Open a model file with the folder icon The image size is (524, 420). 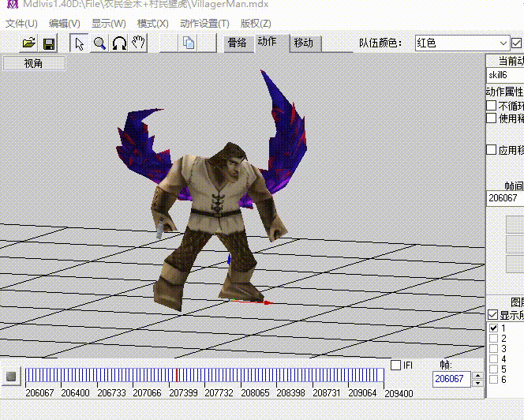[x=29, y=43]
